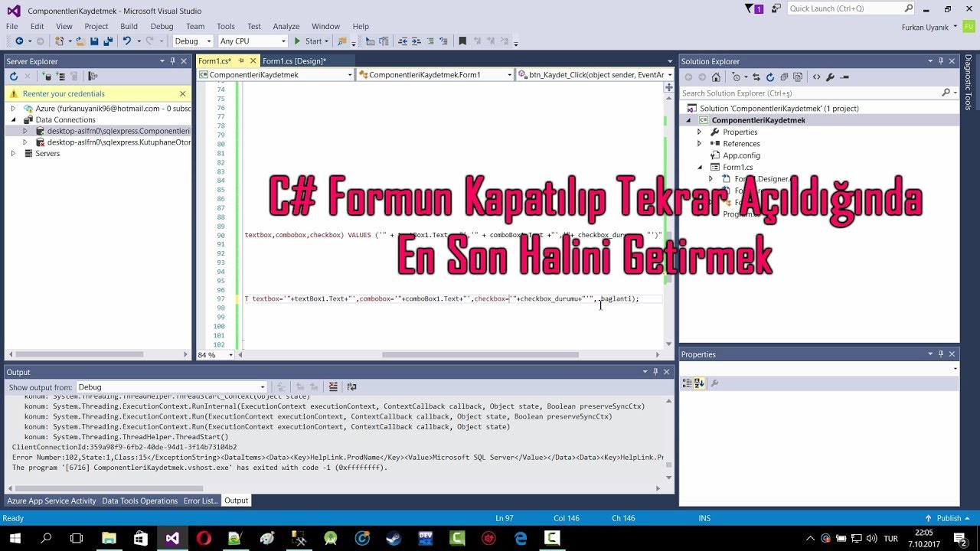Viewport: 980px width, 551px height.
Task: Switch to Form1.cs [Design]* tab
Action: (x=294, y=61)
